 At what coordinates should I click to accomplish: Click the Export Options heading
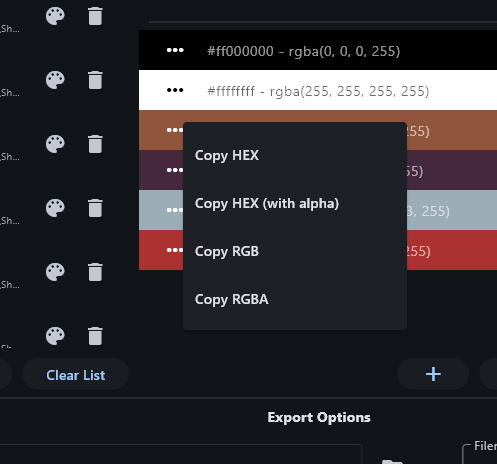[x=319, y=417]
